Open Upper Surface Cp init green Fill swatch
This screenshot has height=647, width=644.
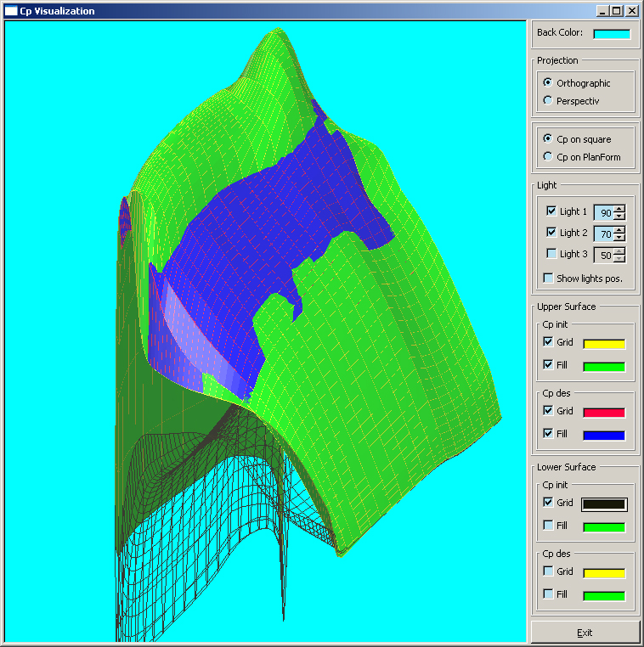pos(604,367)
